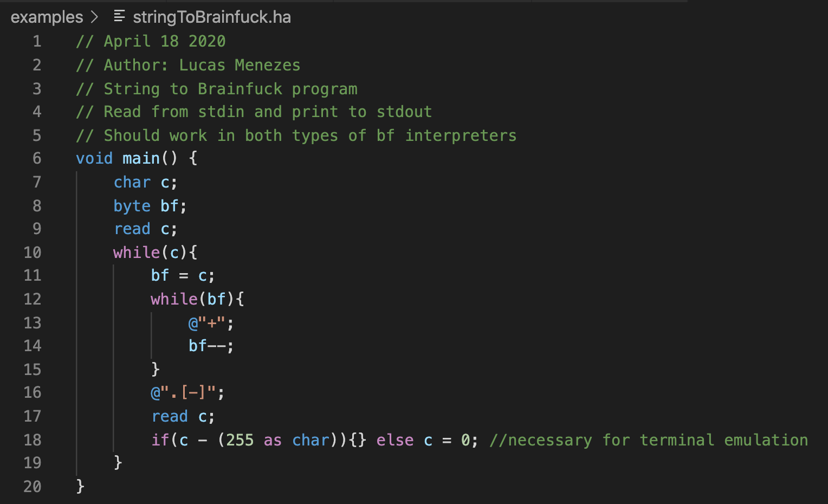Select line number 10 in the gutter
828x504 pixels.
[x=33, y=253]
